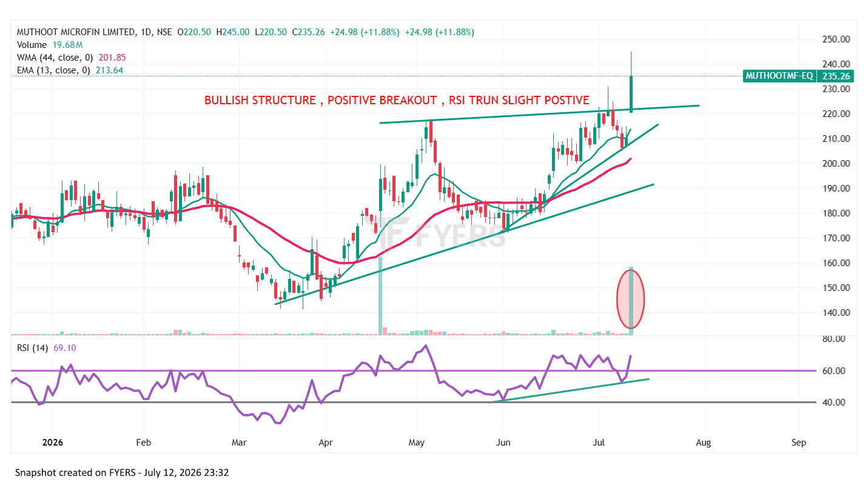Click the 190.00 price axis label
This screenshot has height=485, width=868.
point(836,189)
